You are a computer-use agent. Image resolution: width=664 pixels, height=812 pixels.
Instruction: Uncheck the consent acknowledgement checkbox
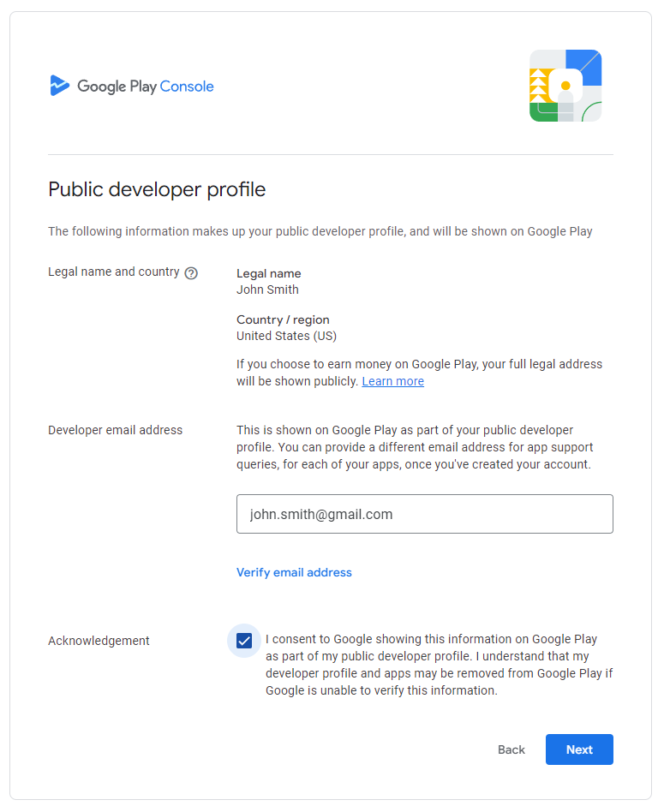244,641
